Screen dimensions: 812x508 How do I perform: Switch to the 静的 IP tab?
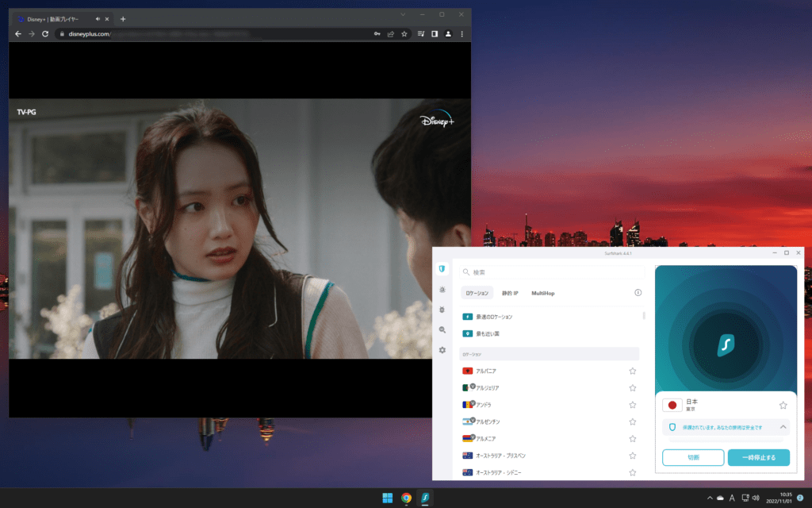510,293
